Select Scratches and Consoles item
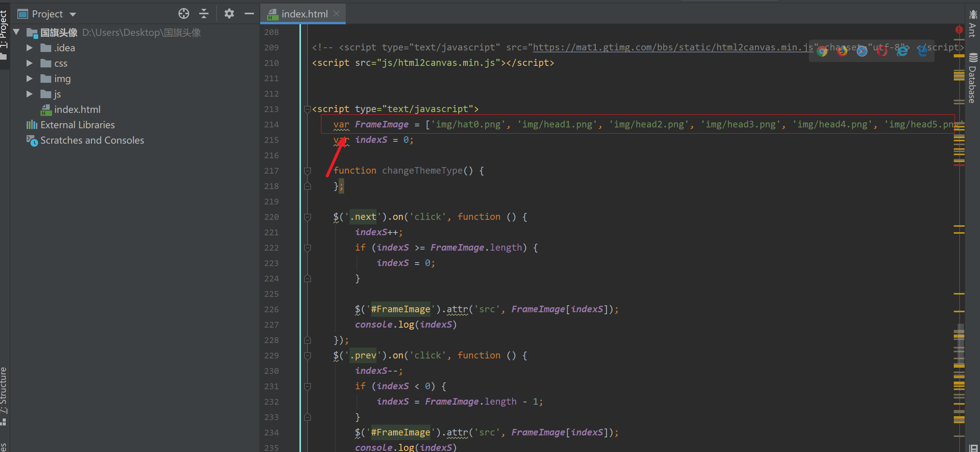980x452 pixels. tap(92, 140)
